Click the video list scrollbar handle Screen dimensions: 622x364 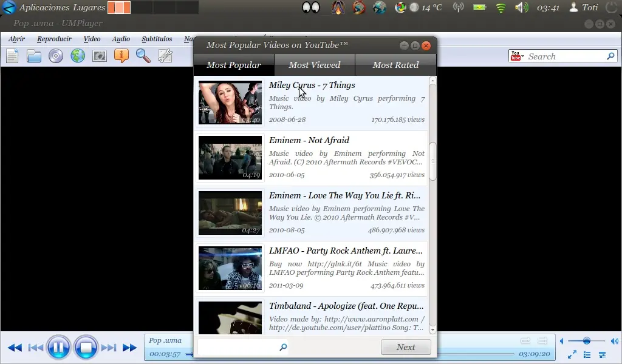432,161
